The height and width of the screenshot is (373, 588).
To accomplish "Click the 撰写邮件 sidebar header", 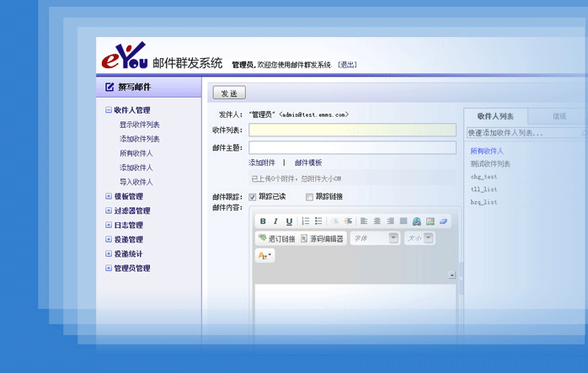I will pyautogui.click(x=149, y=88).
